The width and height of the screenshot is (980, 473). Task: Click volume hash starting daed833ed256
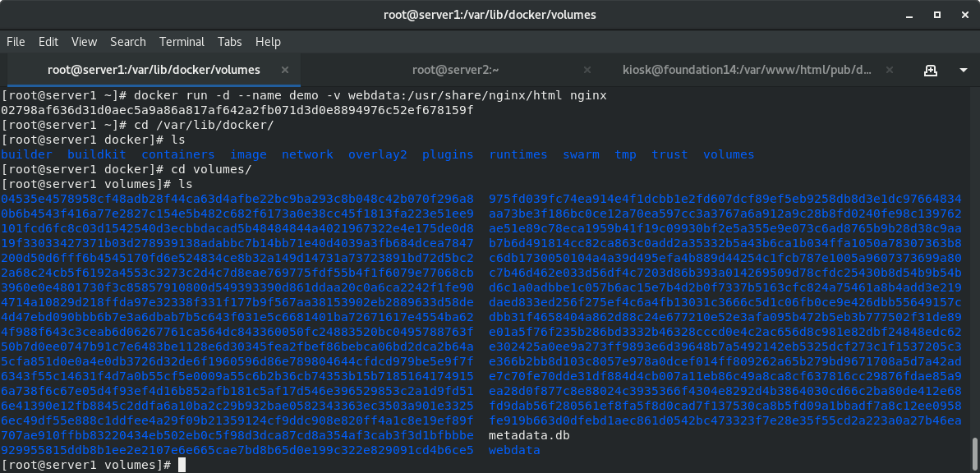(725, 302)
